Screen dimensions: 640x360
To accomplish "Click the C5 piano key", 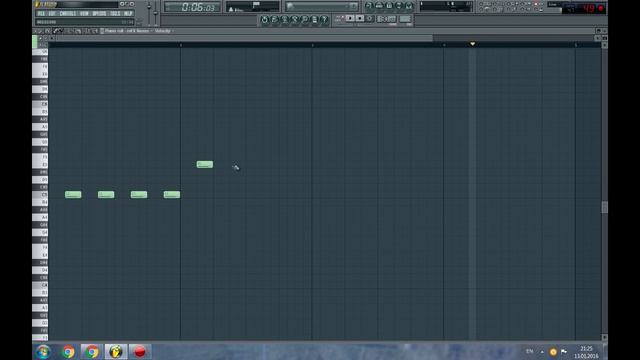I will [x=40, y=195].
